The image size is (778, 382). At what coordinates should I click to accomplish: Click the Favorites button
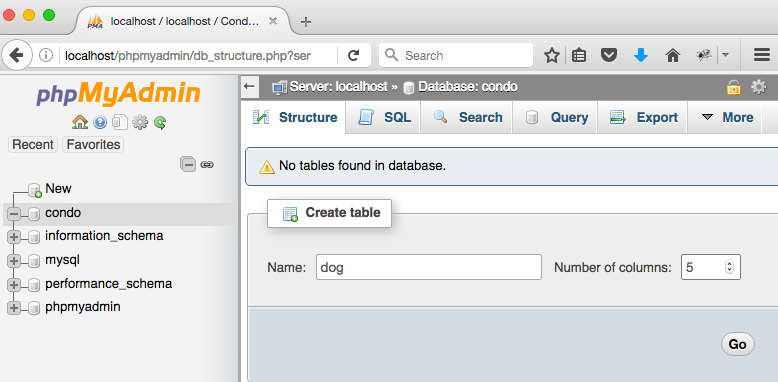click(x=93, y=144)
